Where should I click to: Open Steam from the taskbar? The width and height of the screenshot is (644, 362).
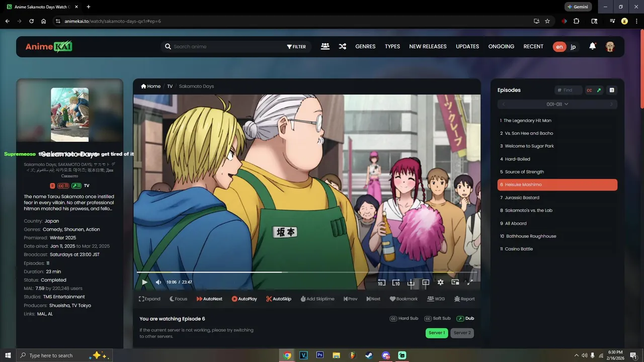click(369, 355)
